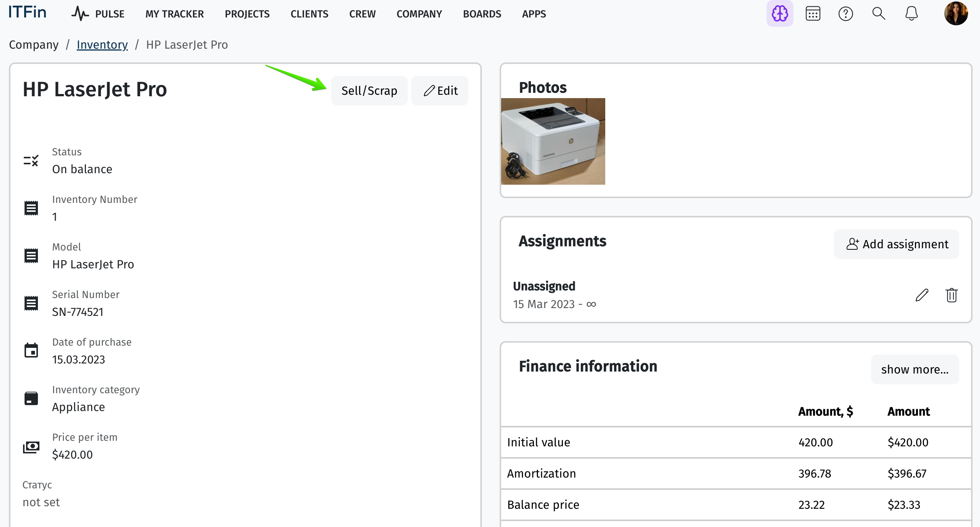Click purchase date 15.03.2023
This screenshot has height=527, width=980.
(78, 359)
